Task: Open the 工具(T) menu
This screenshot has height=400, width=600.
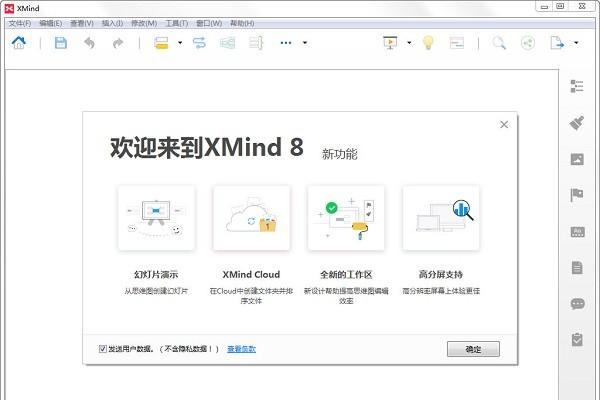Action: [x=176, y=23]
